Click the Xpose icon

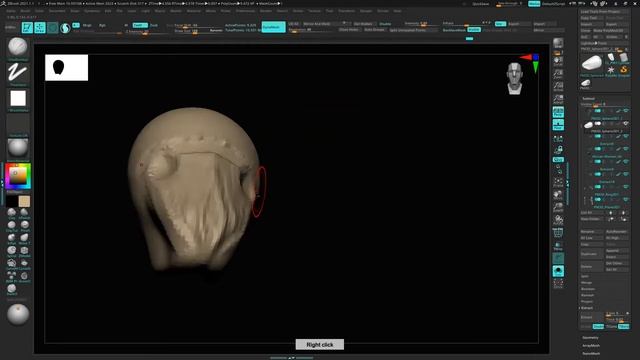pyautogui.click(x=558, y=283)
